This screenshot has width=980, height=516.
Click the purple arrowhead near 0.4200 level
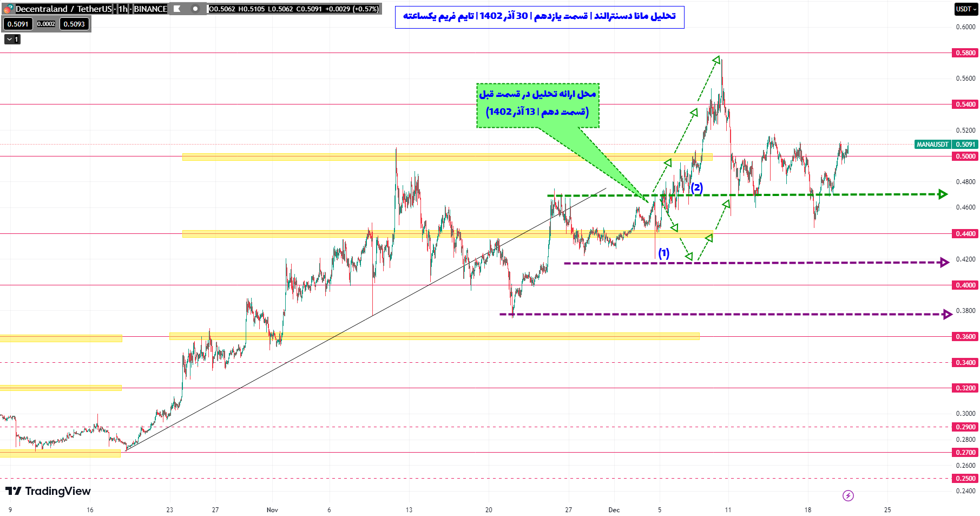pyautogui.click(x=945, y=263)
